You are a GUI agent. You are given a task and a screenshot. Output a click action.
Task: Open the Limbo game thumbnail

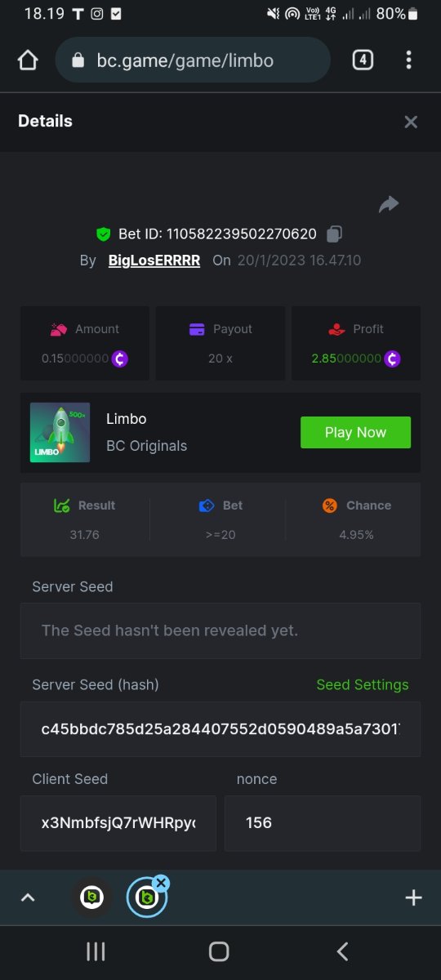coord(60,432)
